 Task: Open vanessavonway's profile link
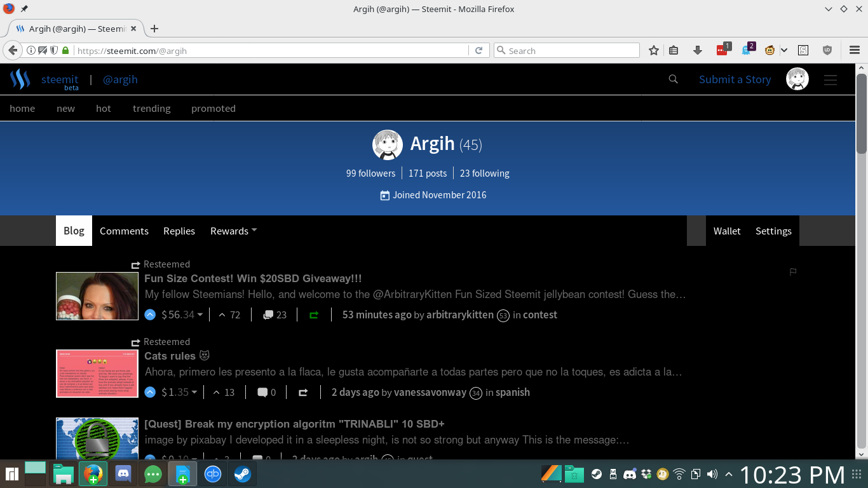point(430,392)
